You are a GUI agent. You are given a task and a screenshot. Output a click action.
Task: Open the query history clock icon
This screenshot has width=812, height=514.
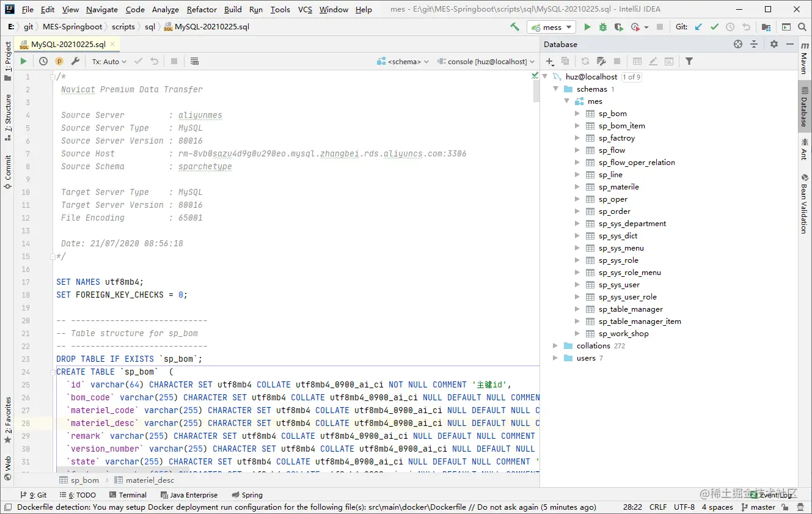[x=43, y=61]
